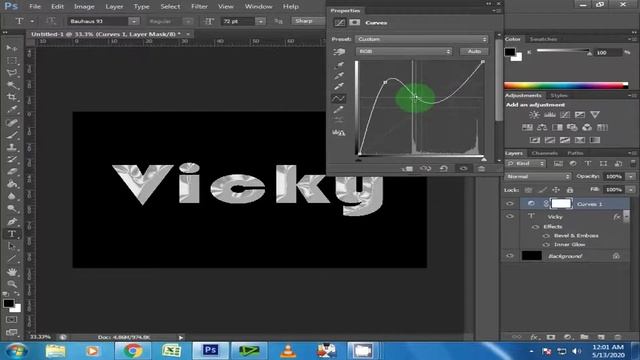Select the Brush tool
The image size is (640, 360).
(x=11, y=135)
